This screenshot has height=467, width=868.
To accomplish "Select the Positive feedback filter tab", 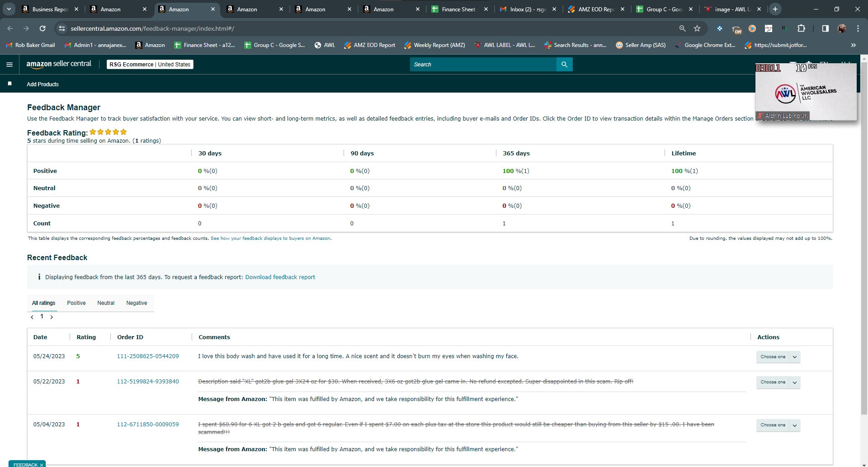I will point(76,303).
